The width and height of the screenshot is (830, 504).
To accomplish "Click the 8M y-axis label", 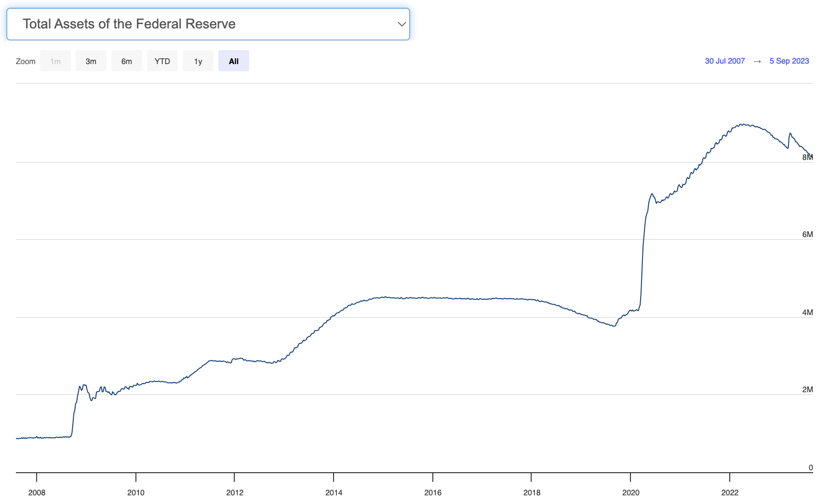I will pyautogui.click(x=807, y=158).
